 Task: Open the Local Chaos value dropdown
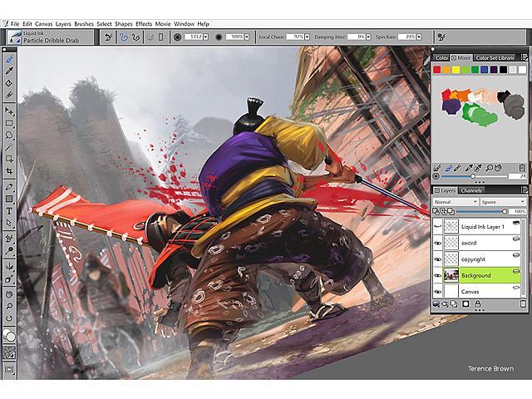coord(307,37)
